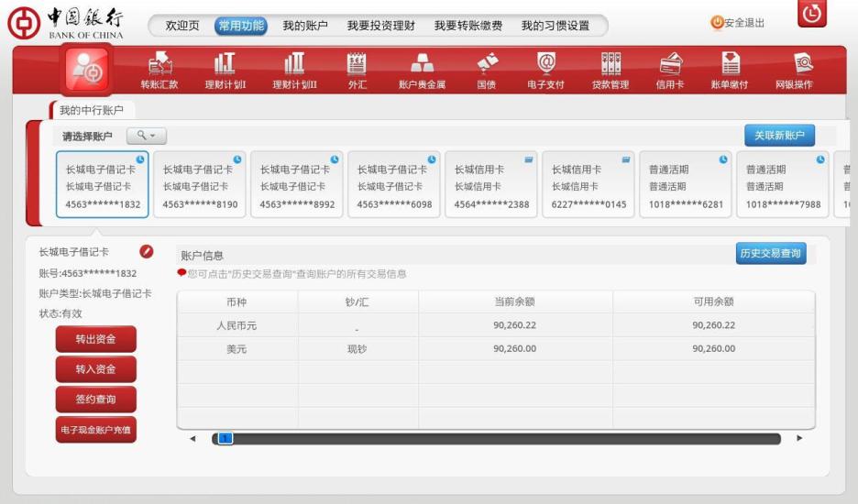The height and width of the screenshot is (504, 858).
Task: Select the 账户贵金属 gold bars icon
Action: pos(422,64)
